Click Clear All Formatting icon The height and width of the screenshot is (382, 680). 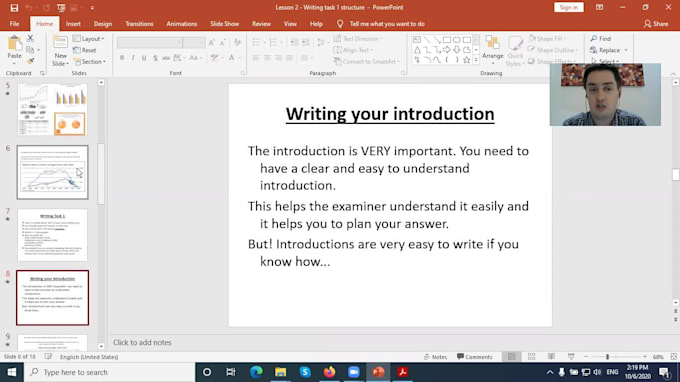point(237,42)
